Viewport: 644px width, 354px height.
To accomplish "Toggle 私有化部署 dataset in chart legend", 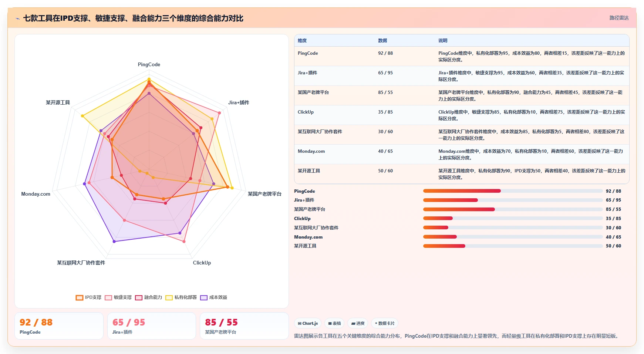I will click(181, 297).
